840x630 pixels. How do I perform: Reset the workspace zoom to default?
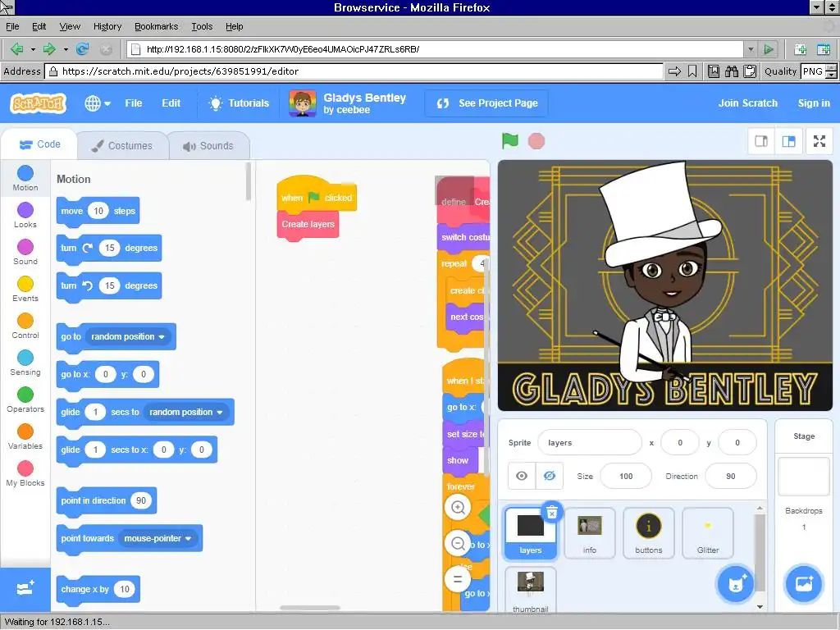point(458,579)
